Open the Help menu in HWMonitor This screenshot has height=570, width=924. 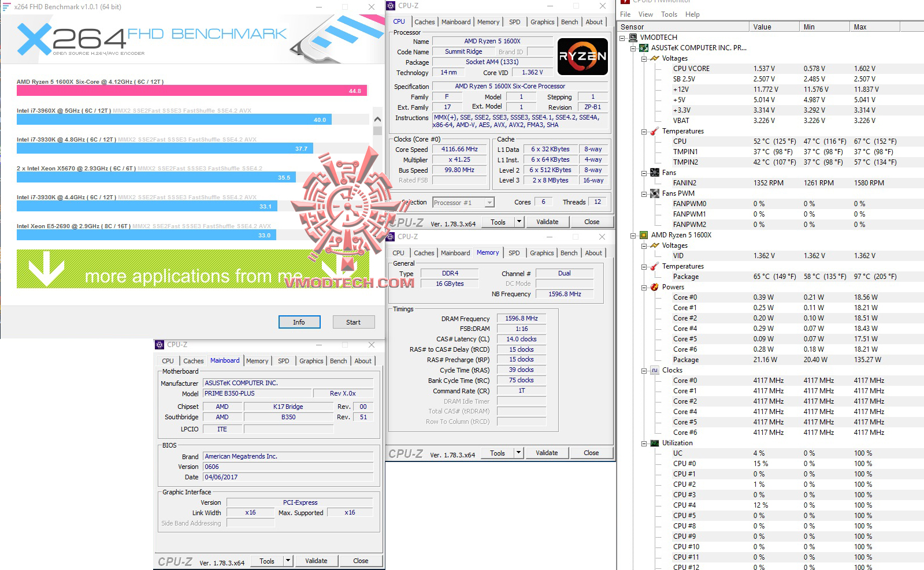point(692,14)
